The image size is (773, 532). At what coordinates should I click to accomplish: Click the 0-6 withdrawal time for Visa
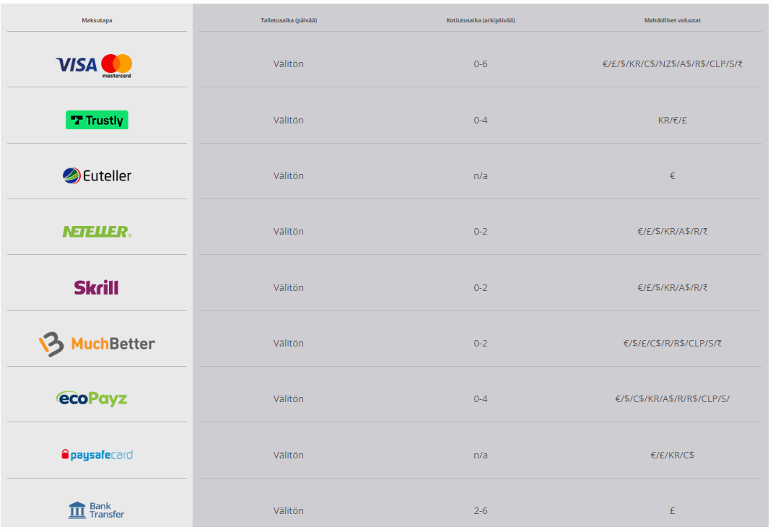tap(481, 64)
